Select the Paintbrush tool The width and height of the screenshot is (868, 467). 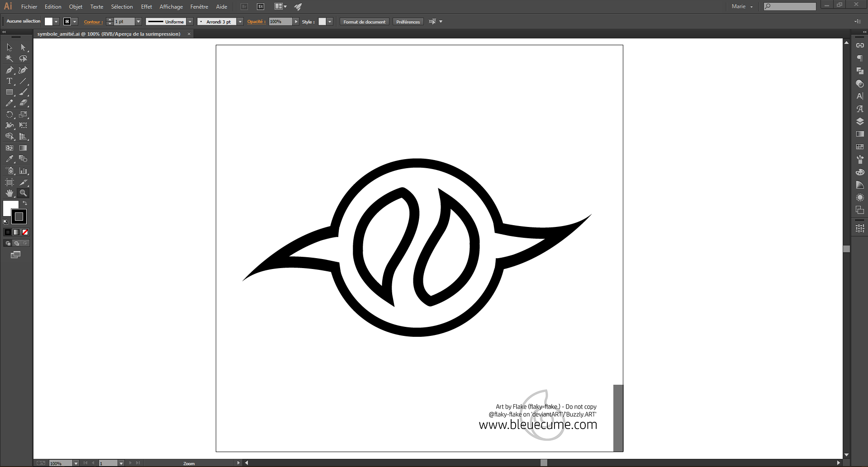(x=23, y=92)
